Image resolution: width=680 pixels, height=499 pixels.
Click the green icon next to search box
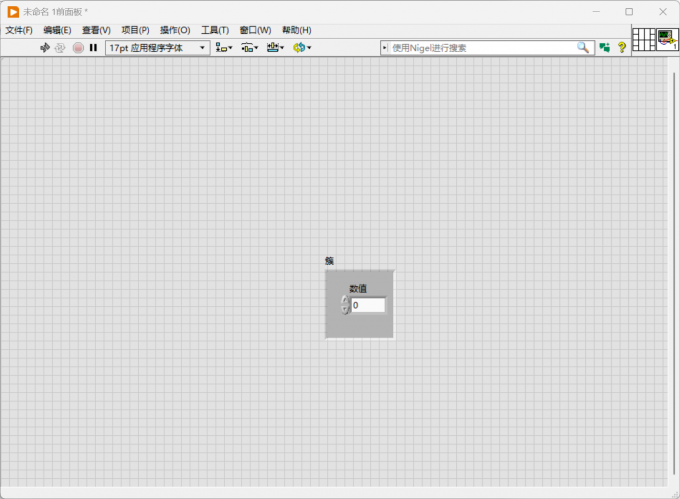click(605, 48)
